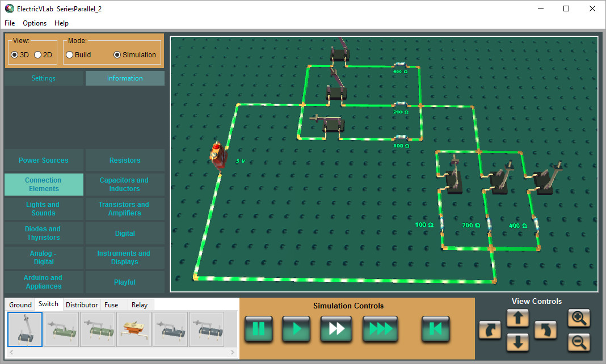Select the Capacitors and Inductors category
Viewport: 606px width, 364px height.
124,184
